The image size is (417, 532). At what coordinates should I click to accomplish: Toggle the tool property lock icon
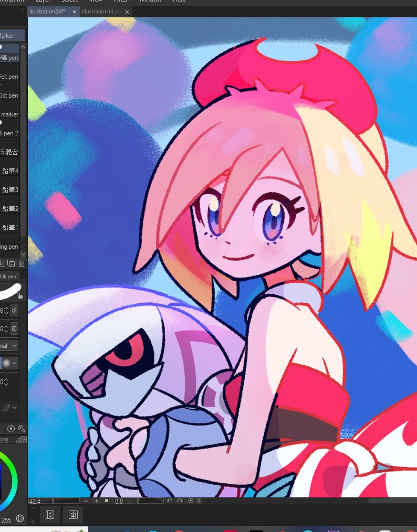[x=20, y=296]
